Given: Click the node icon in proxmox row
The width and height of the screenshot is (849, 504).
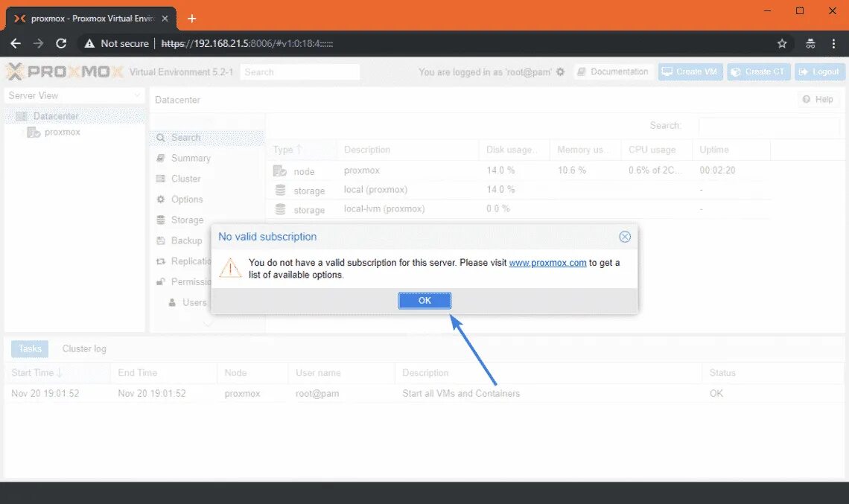Looking at the screenshot, I should [x=279, y=170].
